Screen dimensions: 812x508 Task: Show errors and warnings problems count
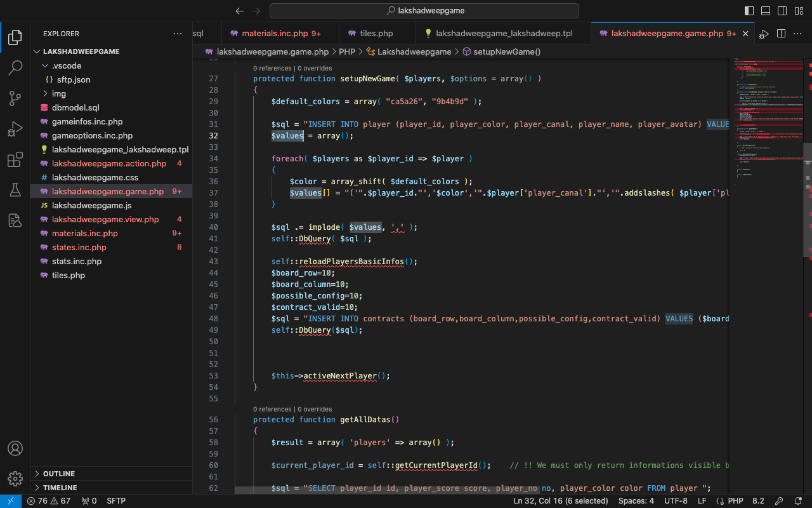click(49, 501)
